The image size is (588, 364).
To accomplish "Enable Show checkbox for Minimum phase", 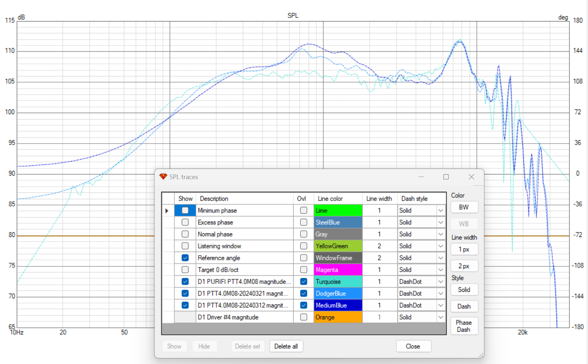I will [185, 210].
